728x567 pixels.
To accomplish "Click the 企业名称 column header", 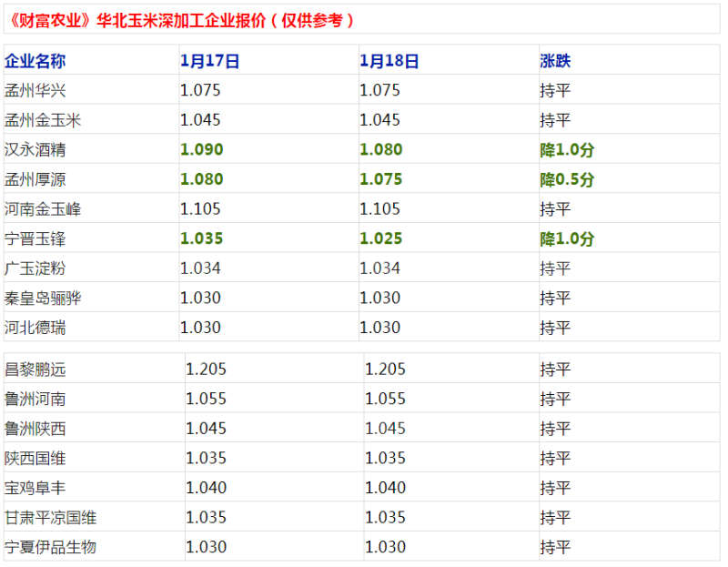I will point(35,61).
